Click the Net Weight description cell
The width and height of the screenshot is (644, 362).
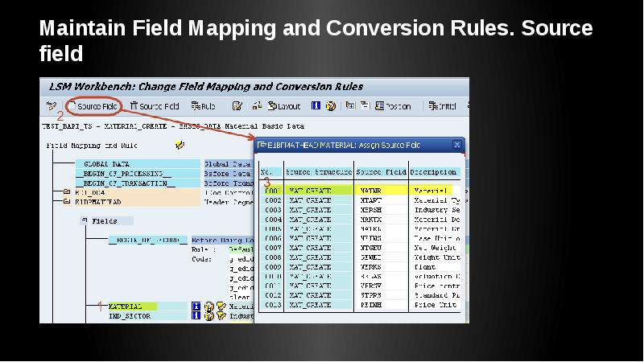click(x=435, y=248)
